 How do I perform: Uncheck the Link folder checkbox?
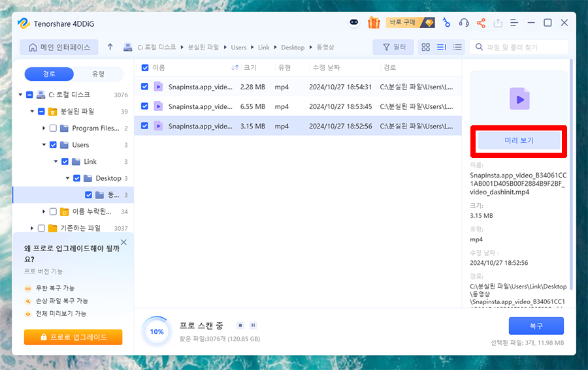pos(65,161)
